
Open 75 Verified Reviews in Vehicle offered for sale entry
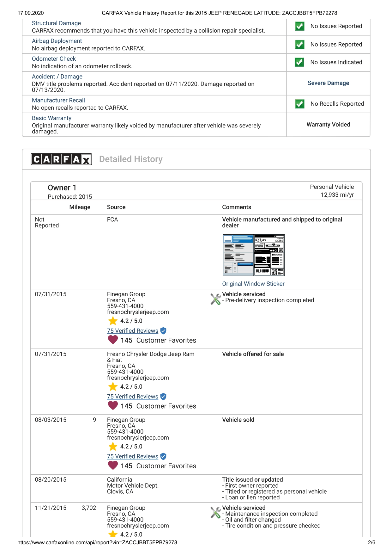133,397
